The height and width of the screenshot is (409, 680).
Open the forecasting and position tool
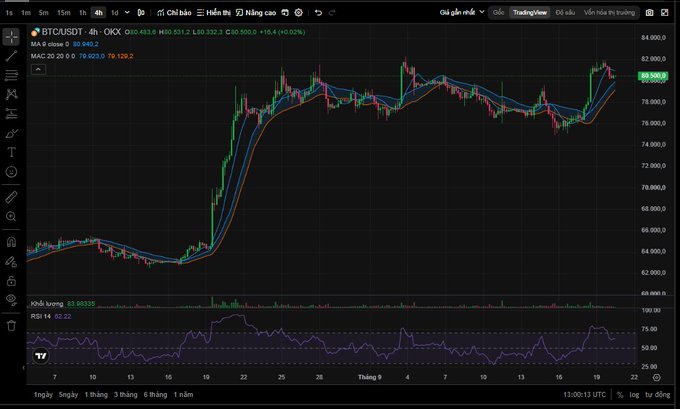[x=11, y=114]
